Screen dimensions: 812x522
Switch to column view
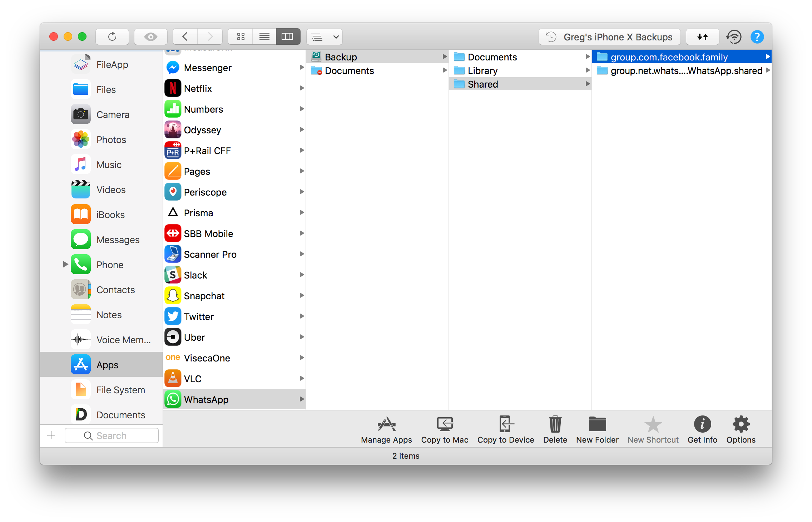tap(288, 37)
